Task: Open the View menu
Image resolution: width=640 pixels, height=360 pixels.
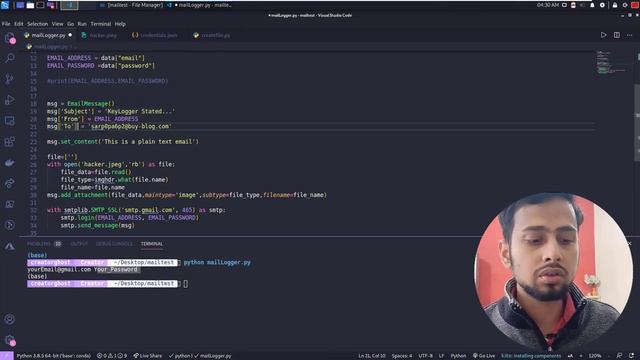Action: point(58,24)
